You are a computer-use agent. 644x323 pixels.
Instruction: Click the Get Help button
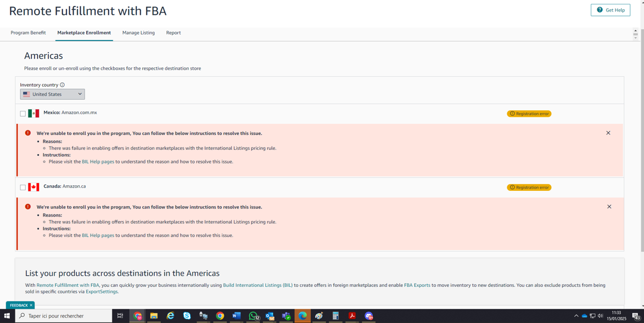pos(611,10)
